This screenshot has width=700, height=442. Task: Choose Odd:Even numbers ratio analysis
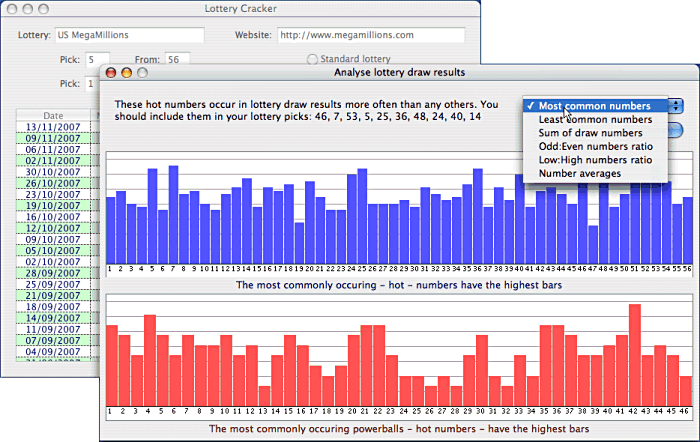coord(595,146)
